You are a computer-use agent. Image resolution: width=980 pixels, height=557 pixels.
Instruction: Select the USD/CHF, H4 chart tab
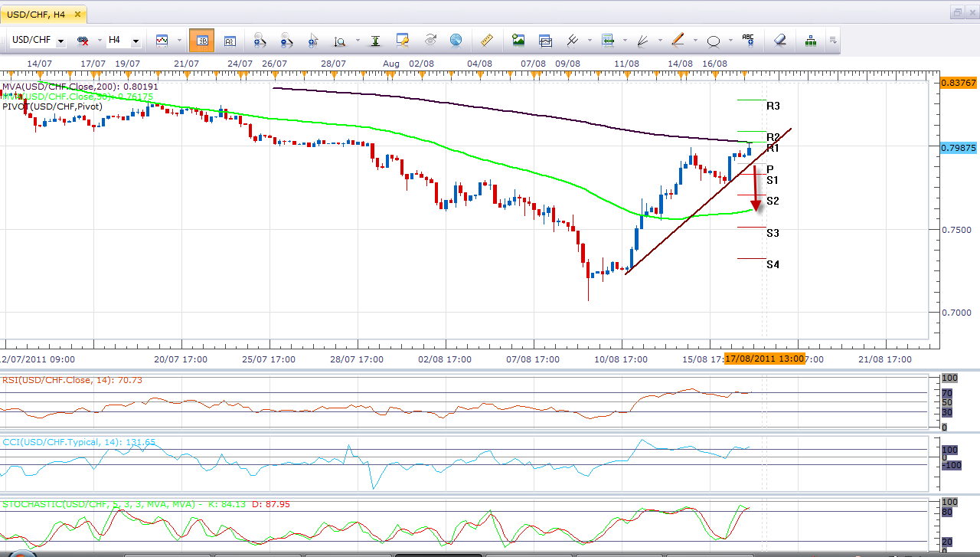(42, 14)
